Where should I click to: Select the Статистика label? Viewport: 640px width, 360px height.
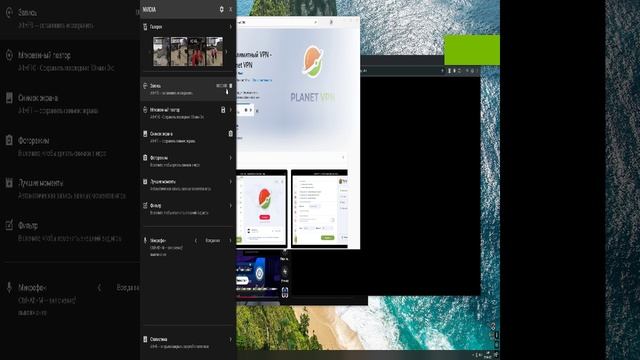point(158,339)
